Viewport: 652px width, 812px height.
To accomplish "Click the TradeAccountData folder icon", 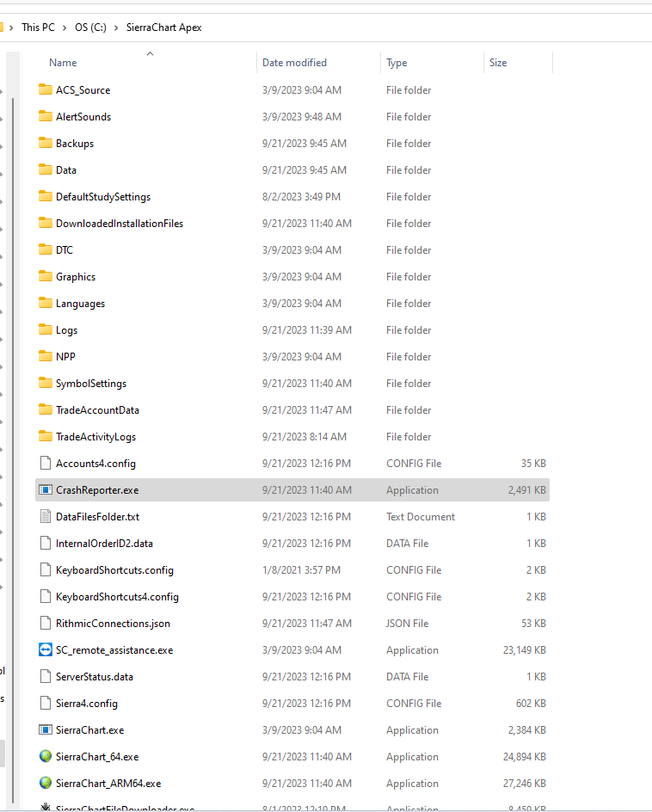I will (46, 409).
